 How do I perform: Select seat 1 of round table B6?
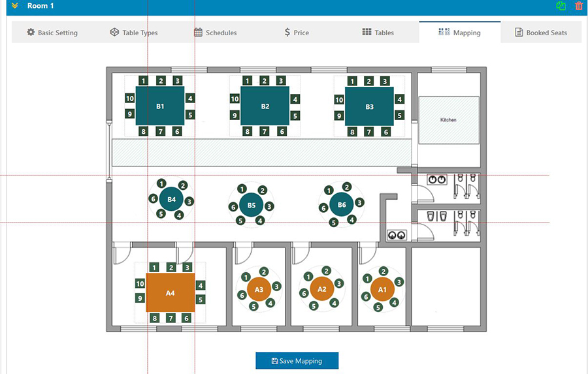click(329, 190)
